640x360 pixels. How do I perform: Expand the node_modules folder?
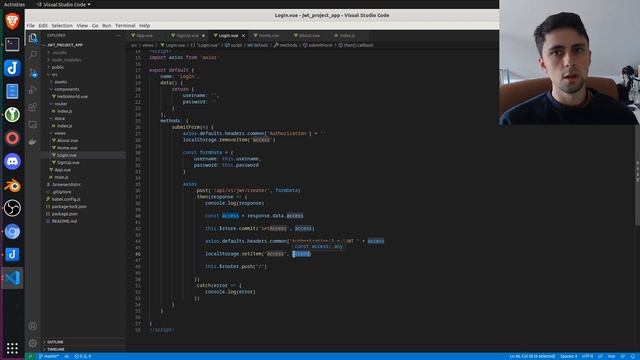tap(67, 60)
